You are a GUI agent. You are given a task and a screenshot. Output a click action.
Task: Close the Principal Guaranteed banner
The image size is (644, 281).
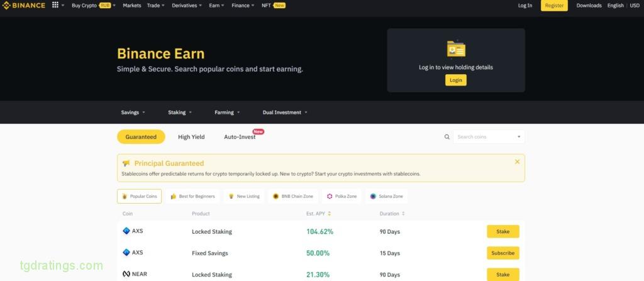click(517, 162)
